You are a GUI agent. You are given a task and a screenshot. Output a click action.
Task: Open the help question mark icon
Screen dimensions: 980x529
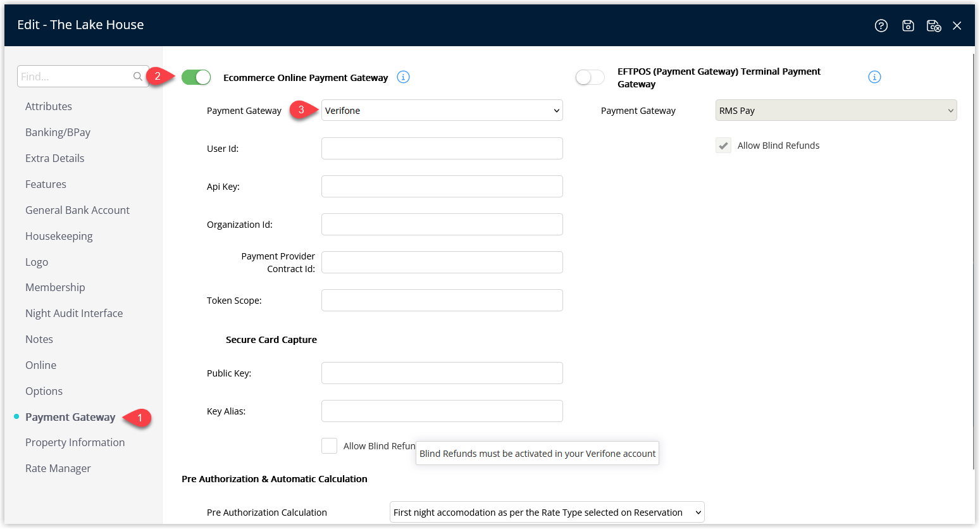[x=881, y=25]
